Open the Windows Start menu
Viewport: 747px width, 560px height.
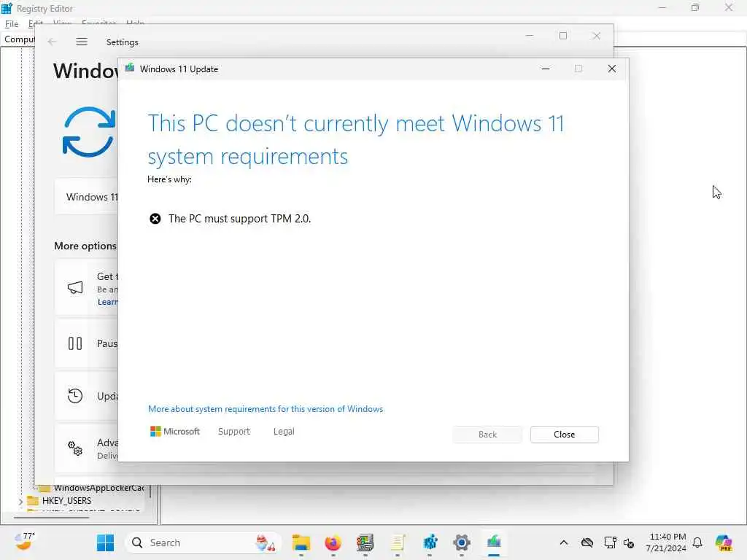tap(105, 542)
